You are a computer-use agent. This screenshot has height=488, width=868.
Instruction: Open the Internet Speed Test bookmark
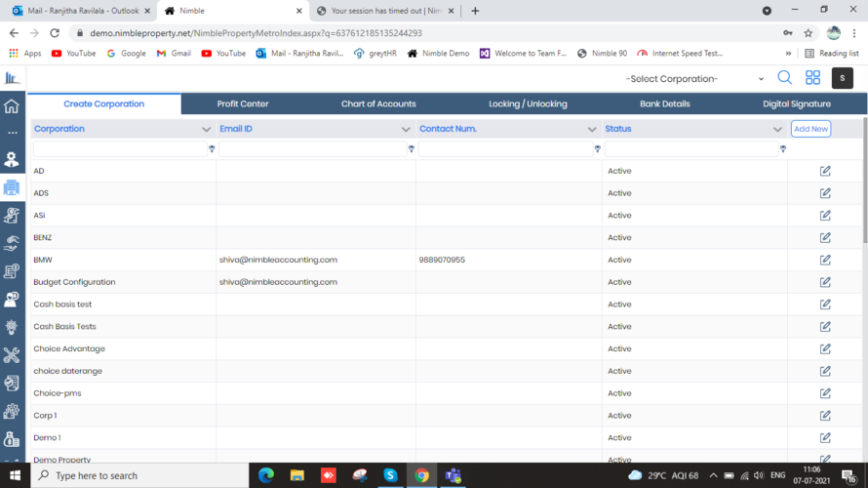pyautogui.click(x=681, y=53)
